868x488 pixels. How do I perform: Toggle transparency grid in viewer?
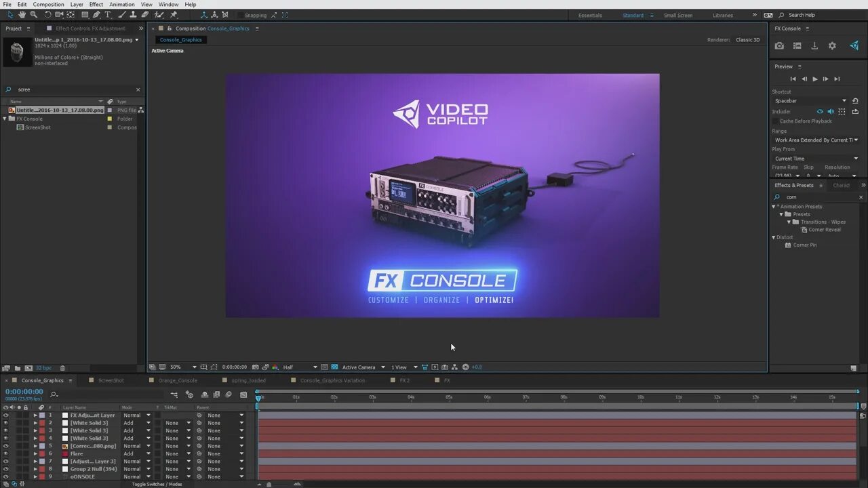coord(334,367)
